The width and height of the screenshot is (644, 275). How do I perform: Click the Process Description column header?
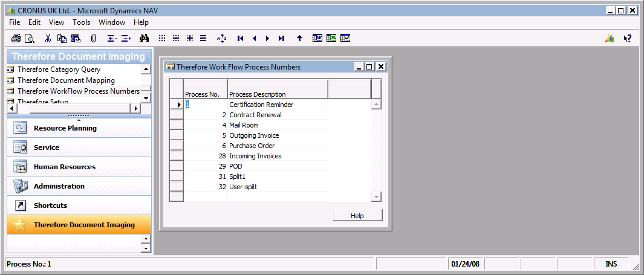coord(278,89)
